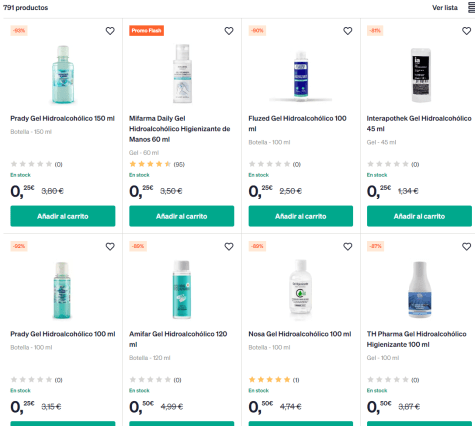Open TH Pharma Gel Hidroalcohólico Higienizante title
This screenshot has height=426, width=475.
(x=416, y=339)
